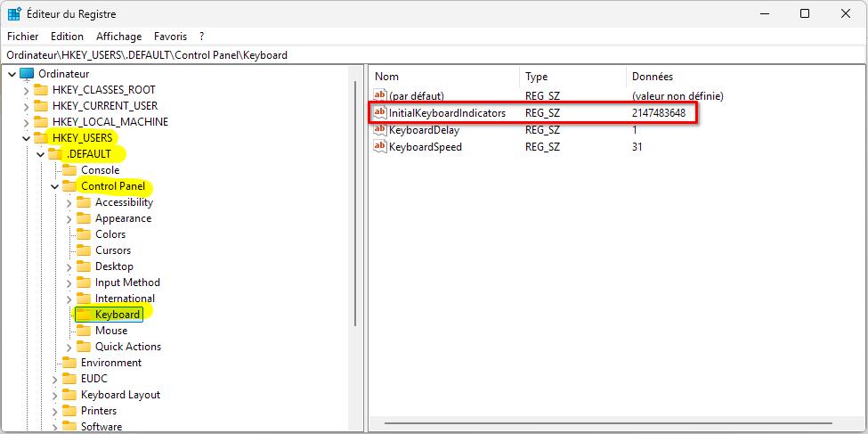Click the EUDC folder icon
Viewport: 868px width, 434px height.
tap(69, 379)
